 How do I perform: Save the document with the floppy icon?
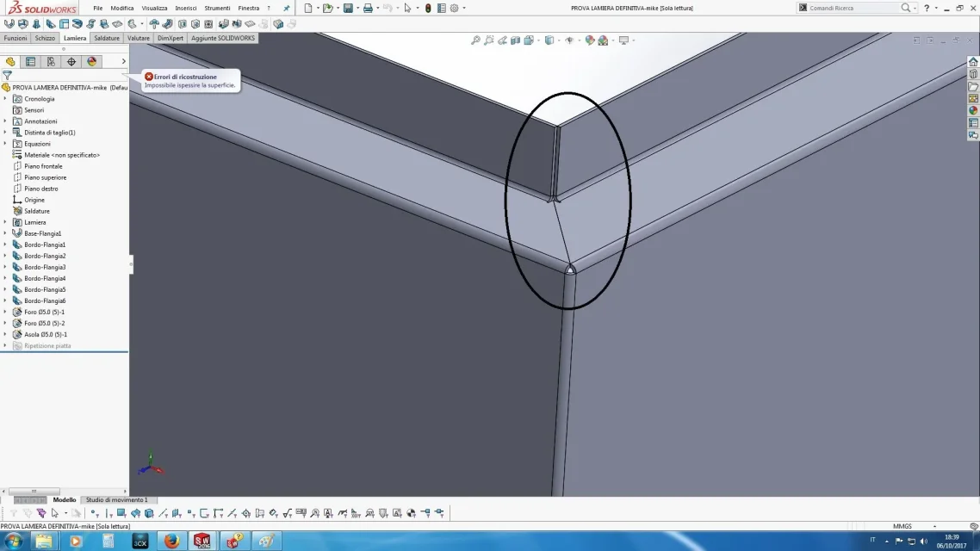tap(348, 8)
